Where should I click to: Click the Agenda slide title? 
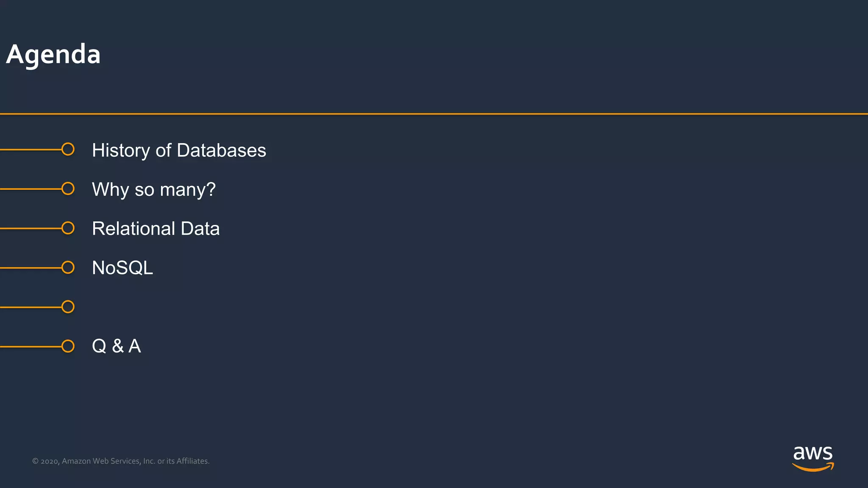(x=53, y=55)
